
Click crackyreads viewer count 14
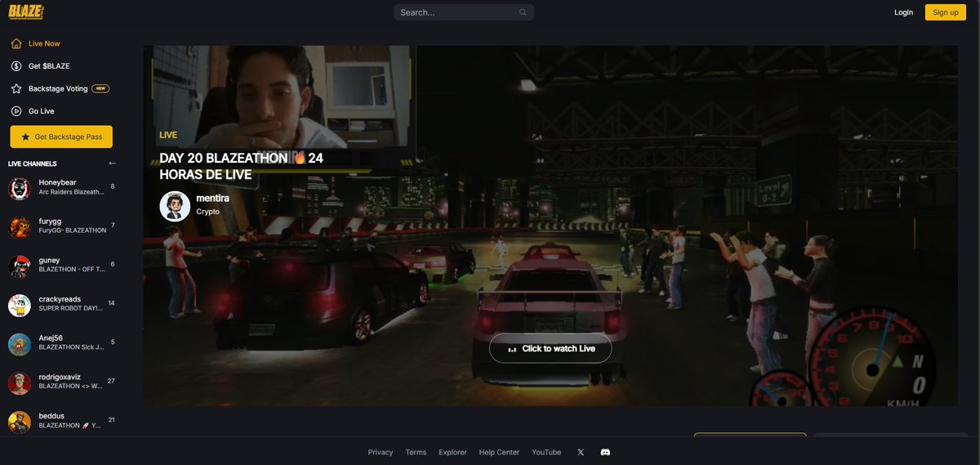(x=111, y=303)
